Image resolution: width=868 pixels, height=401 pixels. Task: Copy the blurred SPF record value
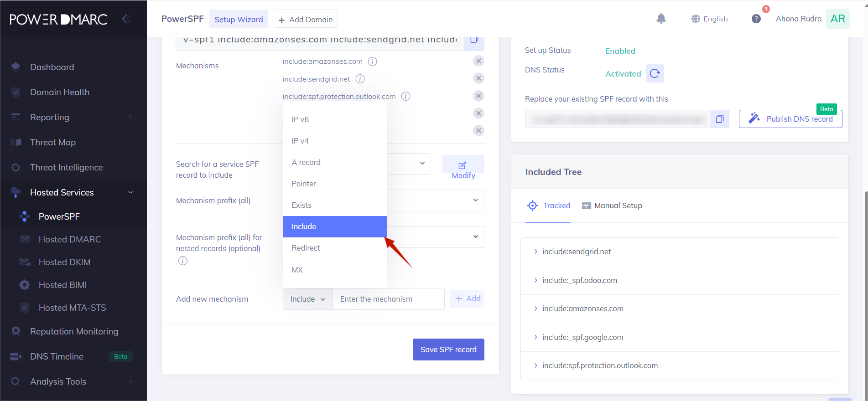click(x=720, y=119)
